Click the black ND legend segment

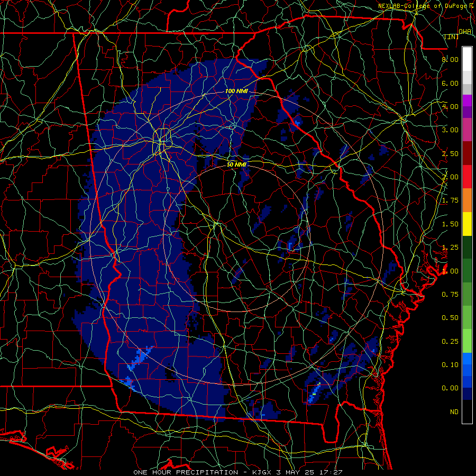click(467, 411)
